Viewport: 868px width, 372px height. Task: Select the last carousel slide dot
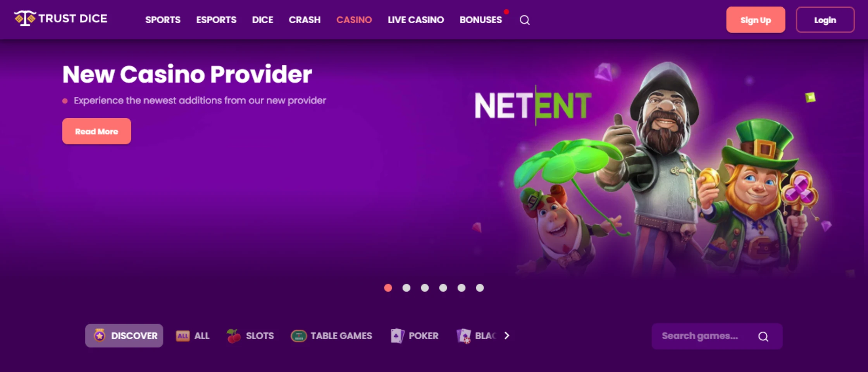[480, 288]
